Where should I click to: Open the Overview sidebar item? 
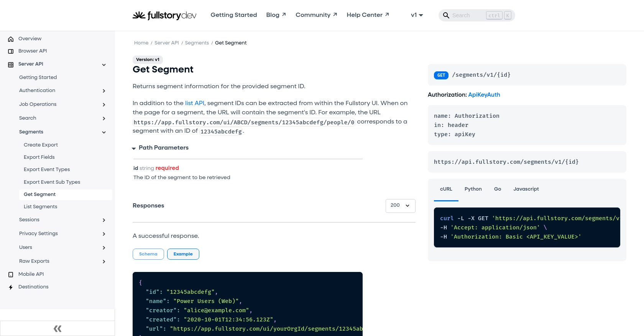pos(30,39)
